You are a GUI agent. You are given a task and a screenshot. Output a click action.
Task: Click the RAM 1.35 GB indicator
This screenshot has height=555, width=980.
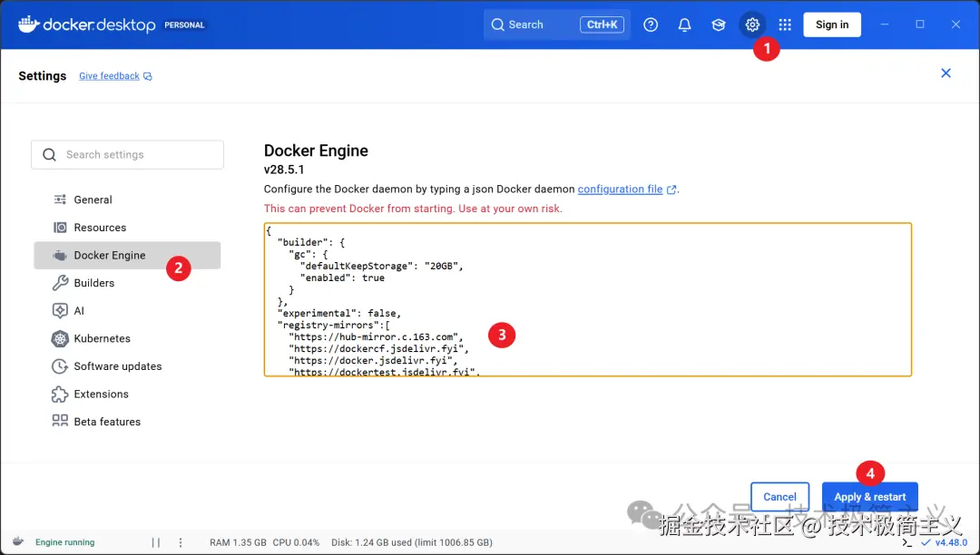pos(238,542)
